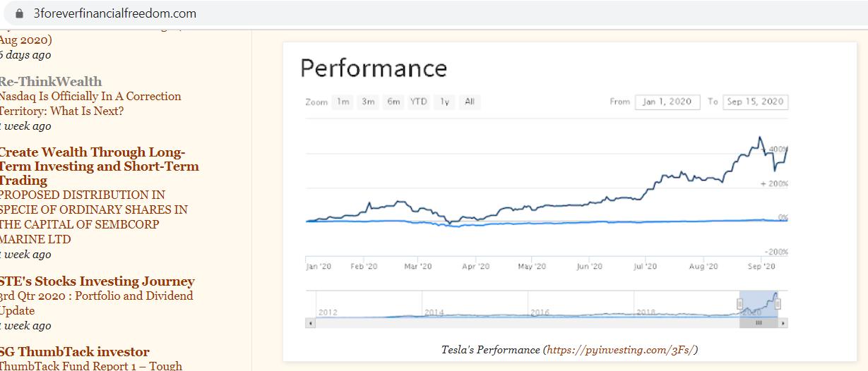Click the navigator scrollbar thumb grip
This screenshot has width=868, height=371.
click(759, 323)
